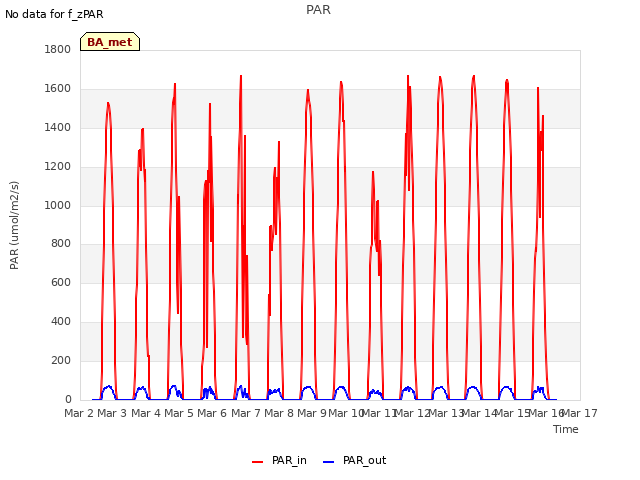
Task: Click the BA_met annotation label
Action: (x=110, y=42)
